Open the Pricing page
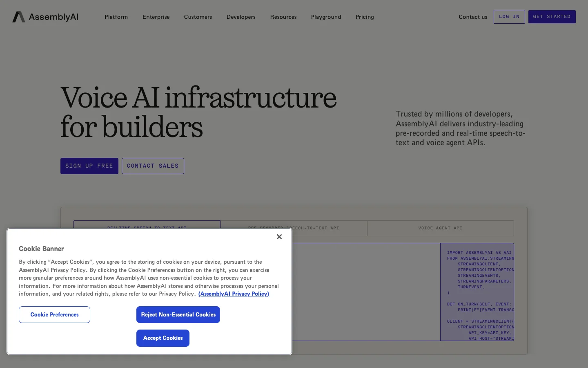The width and height of the screenshot is (588, 368). (365, 17)
